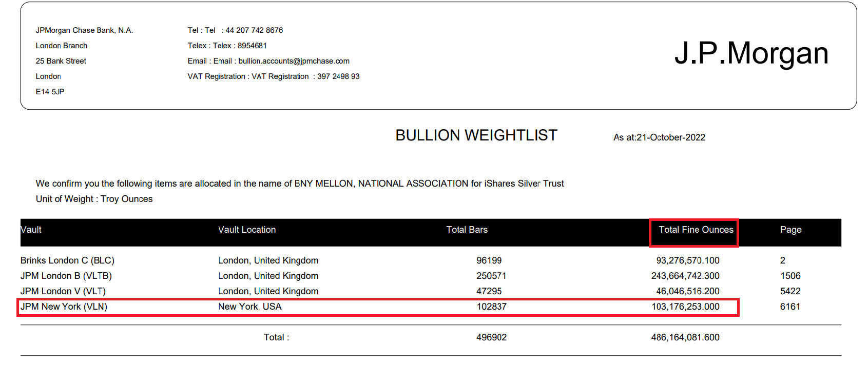
Task: Select the JPM London V (VLT) vault
Action: point(63,291)
